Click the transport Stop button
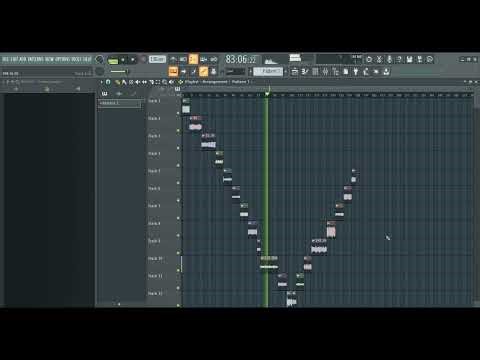 point(133,60)
